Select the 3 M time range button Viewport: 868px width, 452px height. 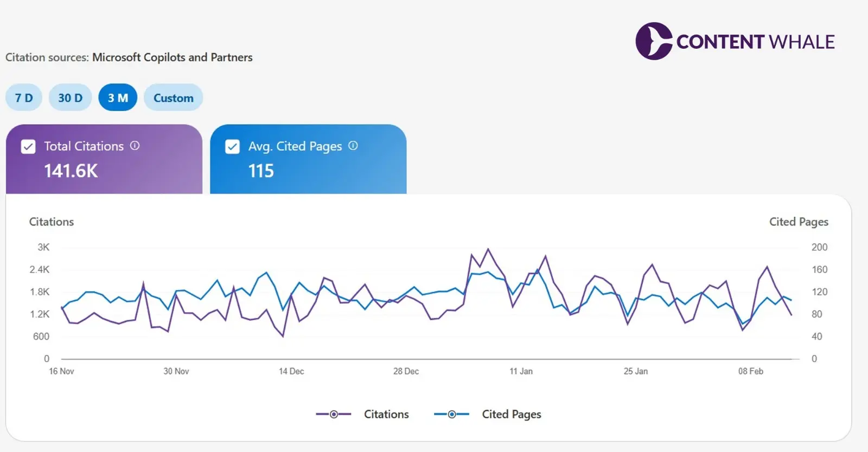click(x=118, y=98)
